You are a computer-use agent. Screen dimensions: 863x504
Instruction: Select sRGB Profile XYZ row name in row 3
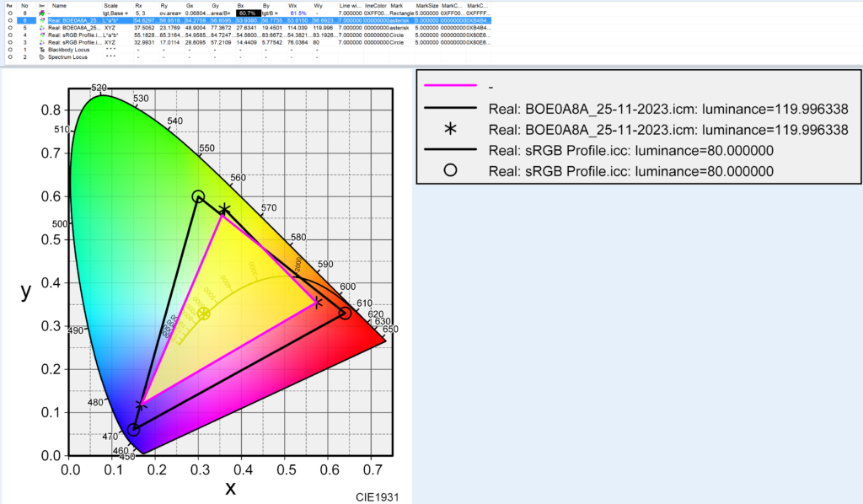pos(74,42)
